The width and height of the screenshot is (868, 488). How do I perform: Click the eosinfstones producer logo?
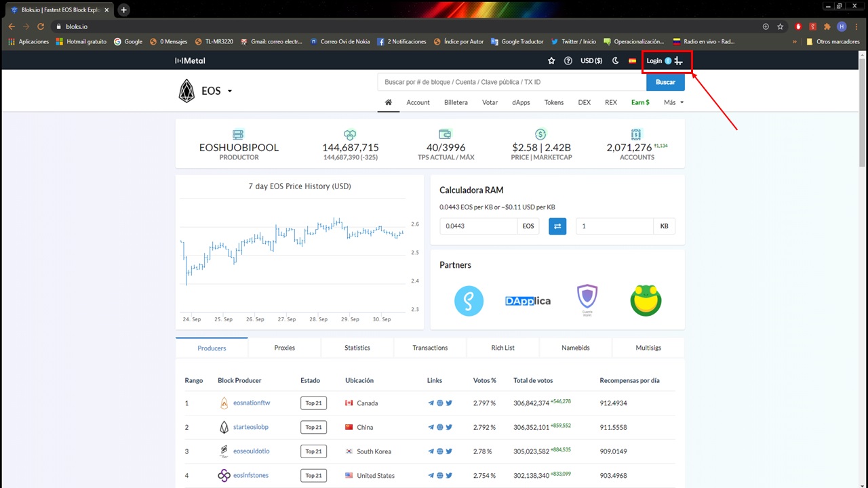224,476
